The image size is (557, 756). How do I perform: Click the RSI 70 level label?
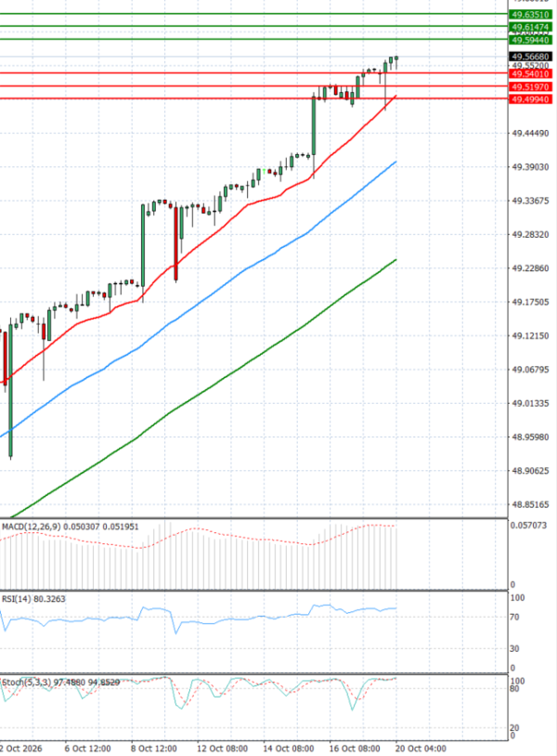[x=514, y=617]
